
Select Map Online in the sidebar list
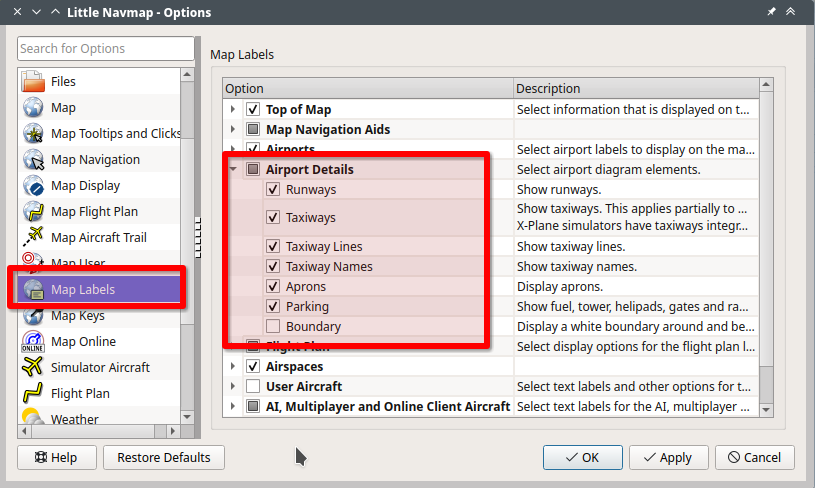(99, 341)
